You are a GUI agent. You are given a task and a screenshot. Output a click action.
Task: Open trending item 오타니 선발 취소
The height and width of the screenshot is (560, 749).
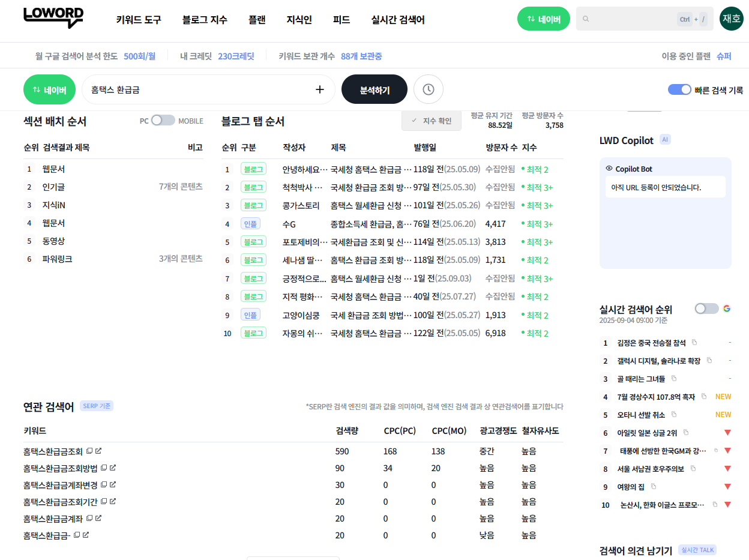click(641, 415)
